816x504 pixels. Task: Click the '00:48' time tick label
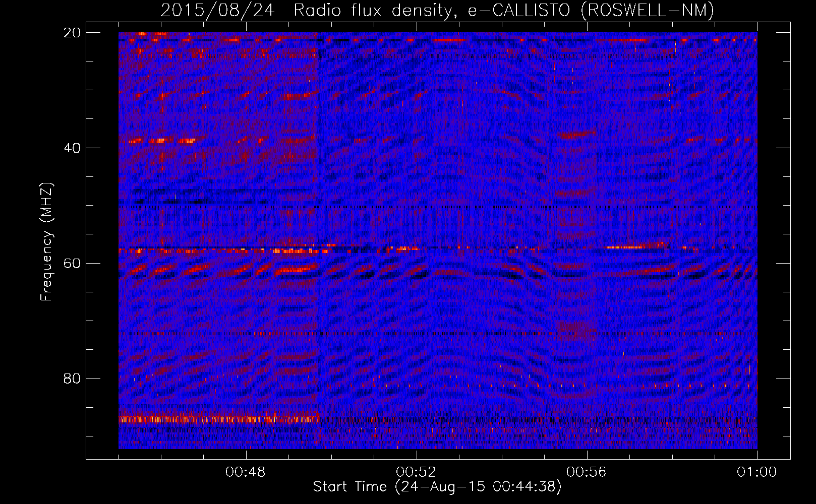[246, 472]
